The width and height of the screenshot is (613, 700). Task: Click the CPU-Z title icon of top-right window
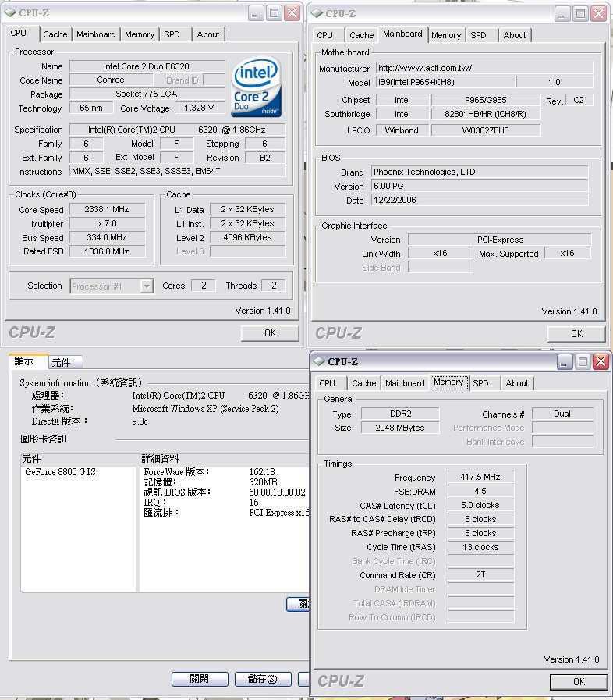317,13
